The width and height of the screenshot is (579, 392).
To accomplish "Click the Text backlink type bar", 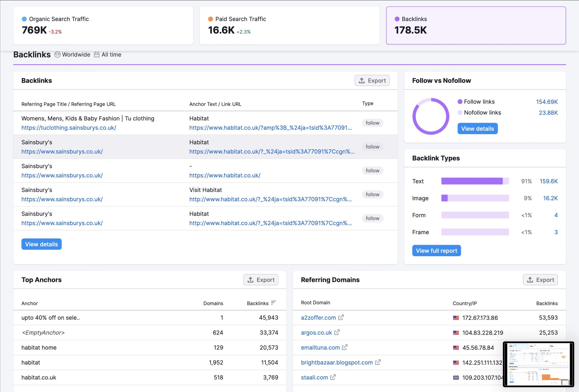I will point(475,181).
